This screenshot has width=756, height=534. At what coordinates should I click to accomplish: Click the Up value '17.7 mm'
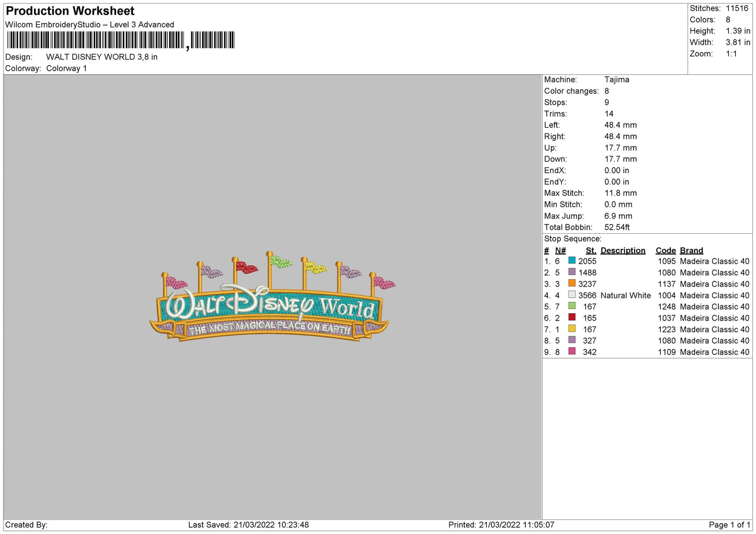coord(620,148)
